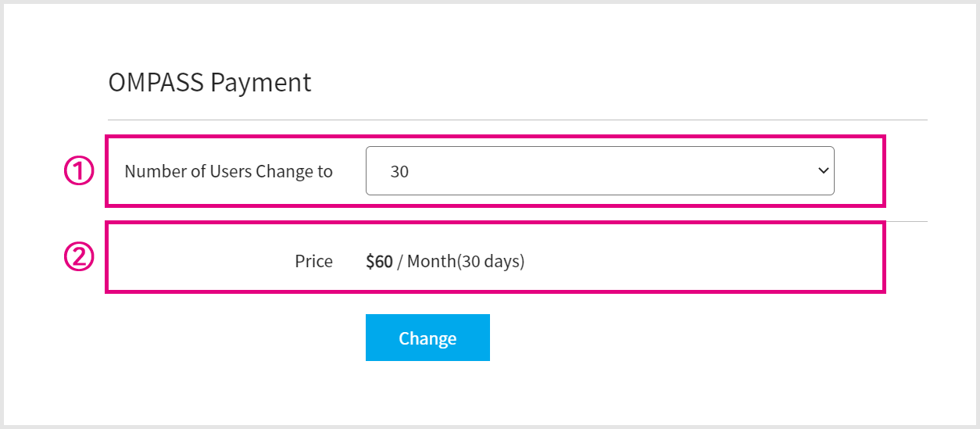Click the "Number of Users Change to" label
The height and width of the screenshot is (429, 980).
pyautogui.click(x=228, y=172)
